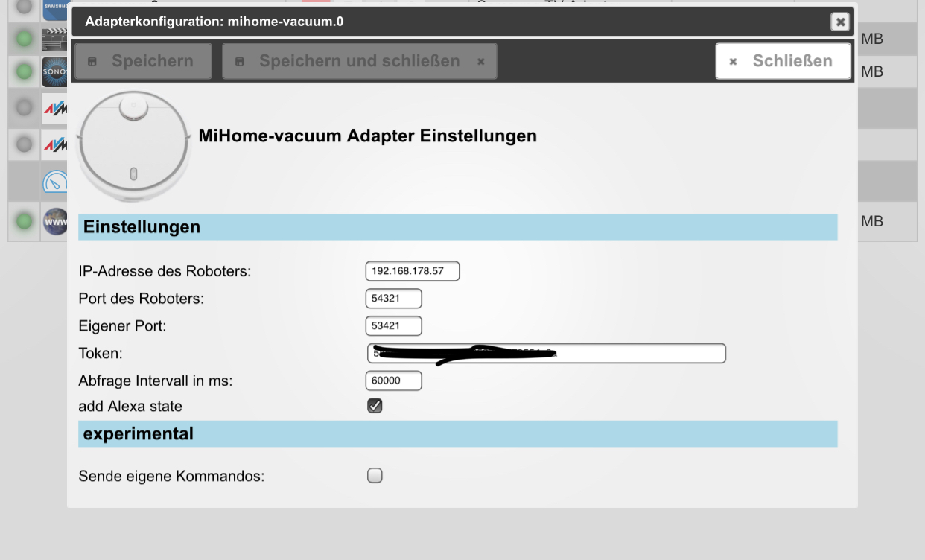The height and width of the screenshot is (560, 925).
Task: Click the Speichern button
Action: pyautogui.click(x=143, y=61)
